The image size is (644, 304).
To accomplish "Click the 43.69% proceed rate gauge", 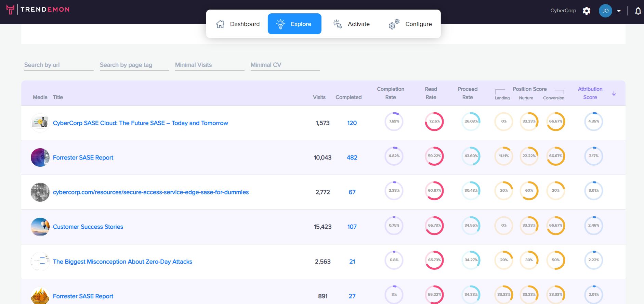I will click(471, 156).
